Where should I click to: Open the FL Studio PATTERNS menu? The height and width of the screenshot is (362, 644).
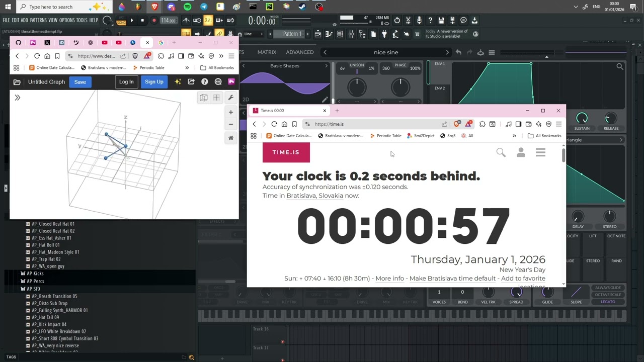click(38, 21)
